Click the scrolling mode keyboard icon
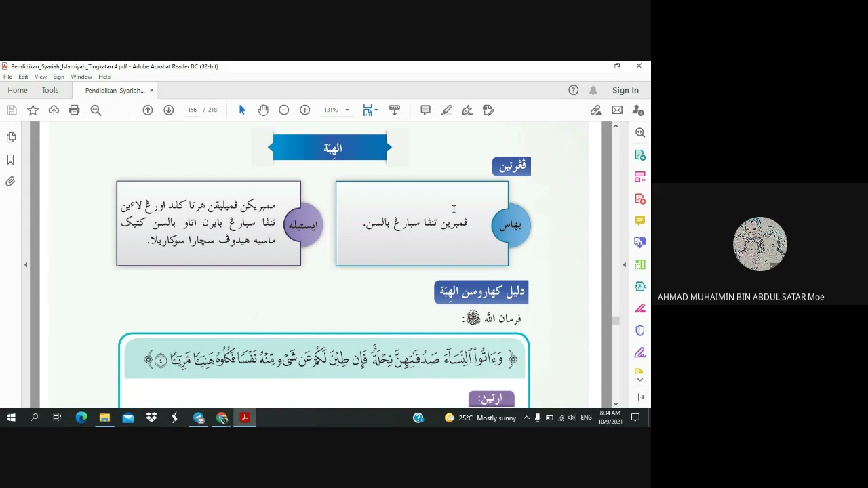 pos(395,110)
